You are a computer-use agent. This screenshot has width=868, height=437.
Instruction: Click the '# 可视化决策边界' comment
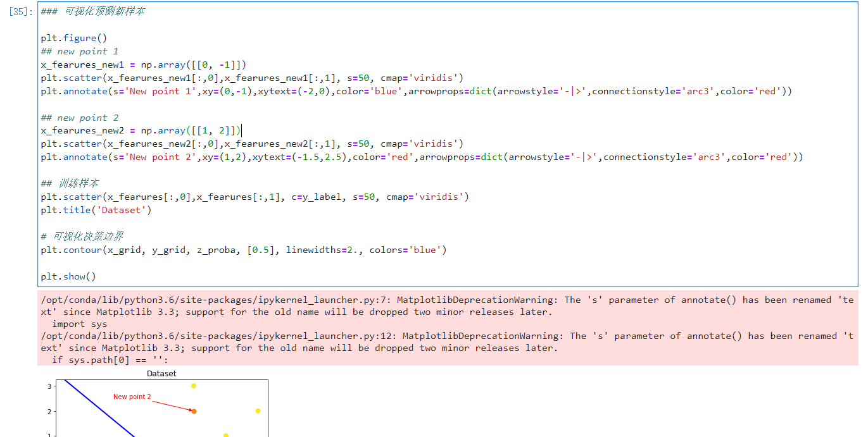pos(82,237)
